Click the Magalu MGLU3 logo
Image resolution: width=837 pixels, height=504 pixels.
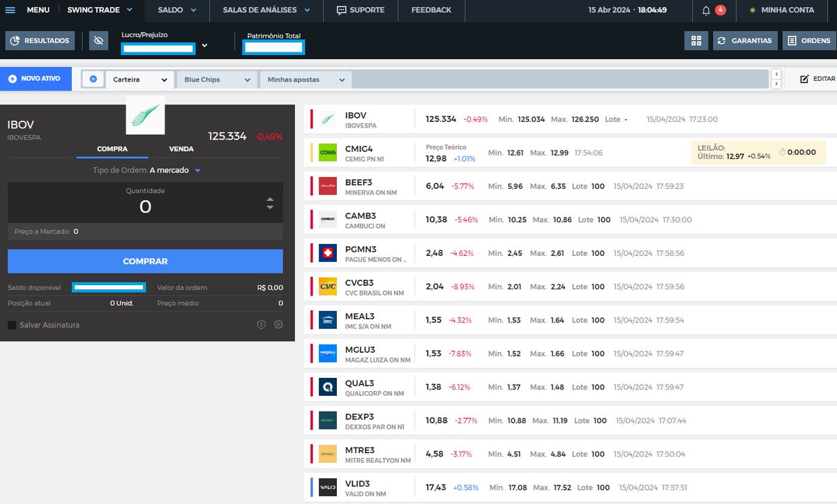tap(328, 353)
